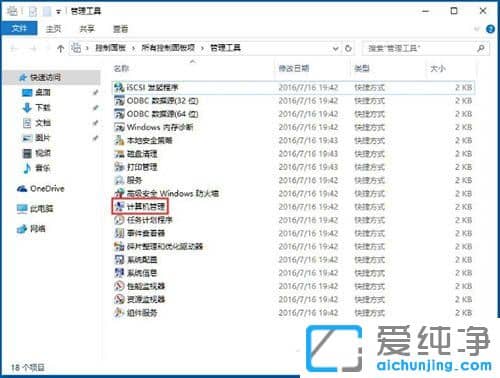
Task: Select the 服务 gear icon
Action: pyautogui.click(x=119, y=180)
